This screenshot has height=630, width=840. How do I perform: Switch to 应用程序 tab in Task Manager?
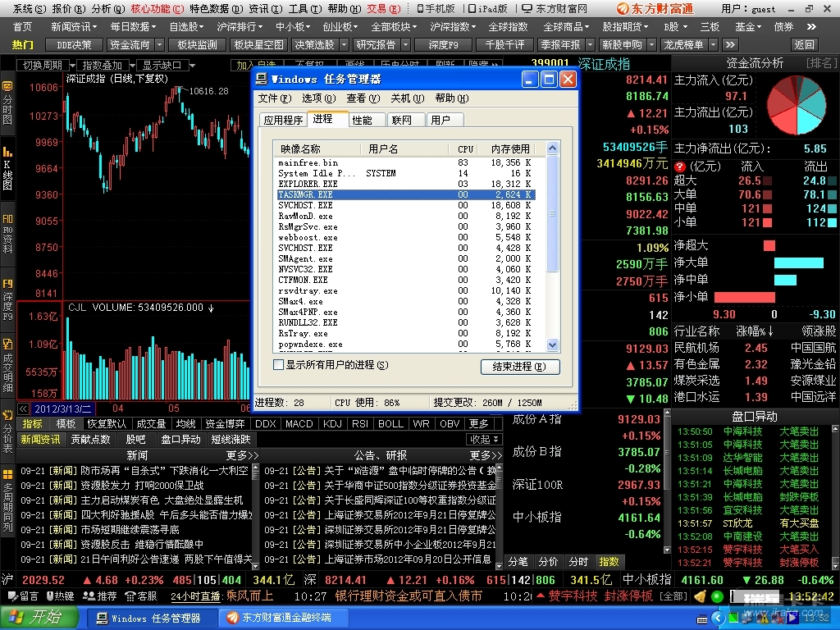point(283,120)
